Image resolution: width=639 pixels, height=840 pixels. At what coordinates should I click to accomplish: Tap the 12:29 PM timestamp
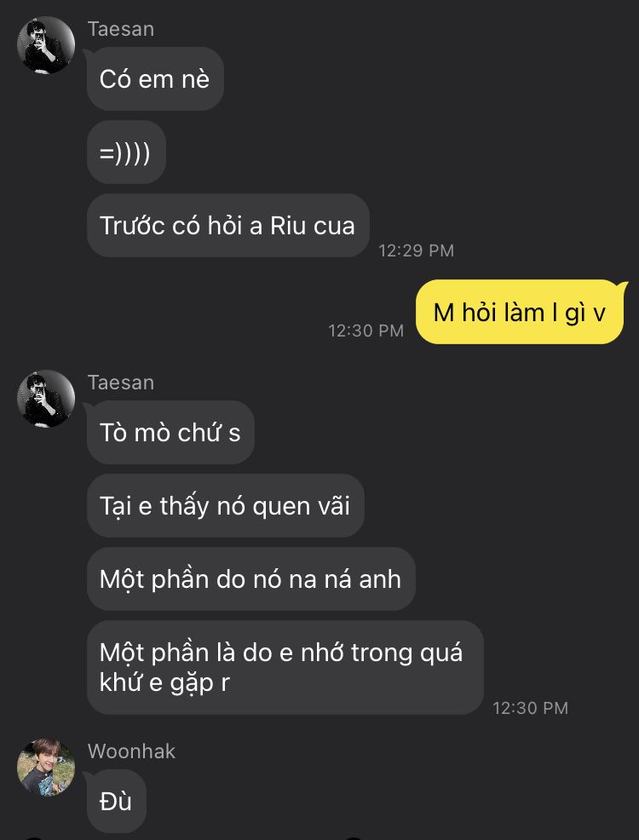(416, 250)
